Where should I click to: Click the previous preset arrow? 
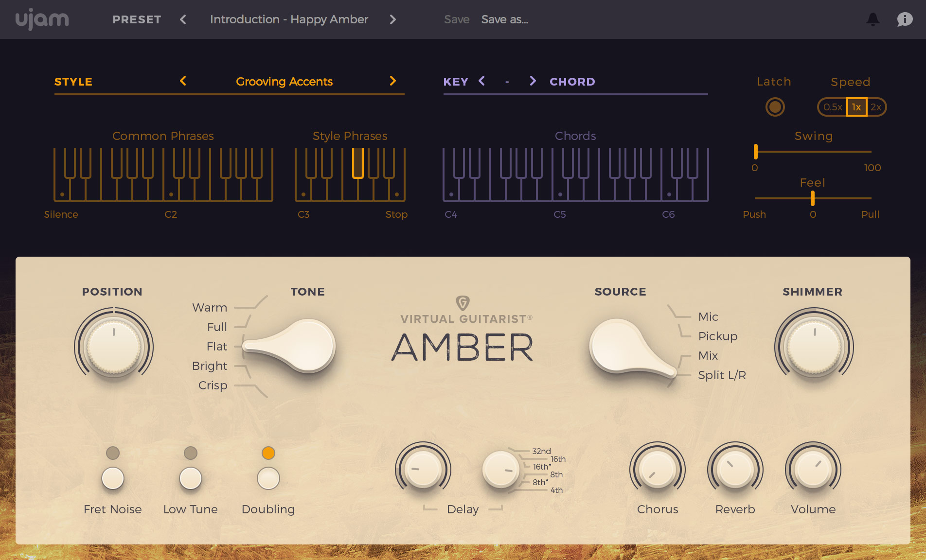(183, 19)
